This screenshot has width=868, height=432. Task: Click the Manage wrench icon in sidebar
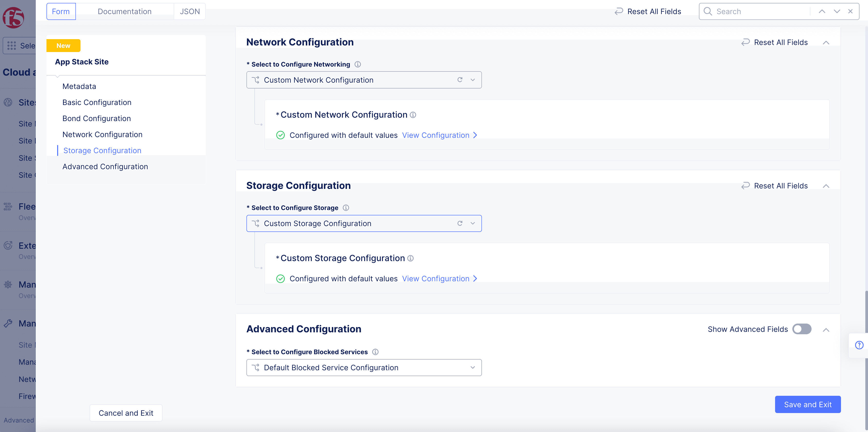point(8,323)
